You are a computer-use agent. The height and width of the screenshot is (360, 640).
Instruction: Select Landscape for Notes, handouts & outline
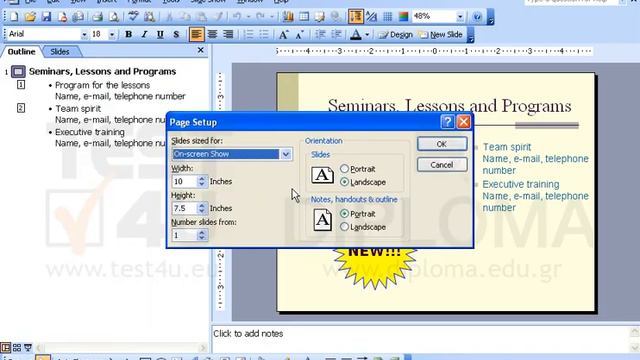click(344, 227)
